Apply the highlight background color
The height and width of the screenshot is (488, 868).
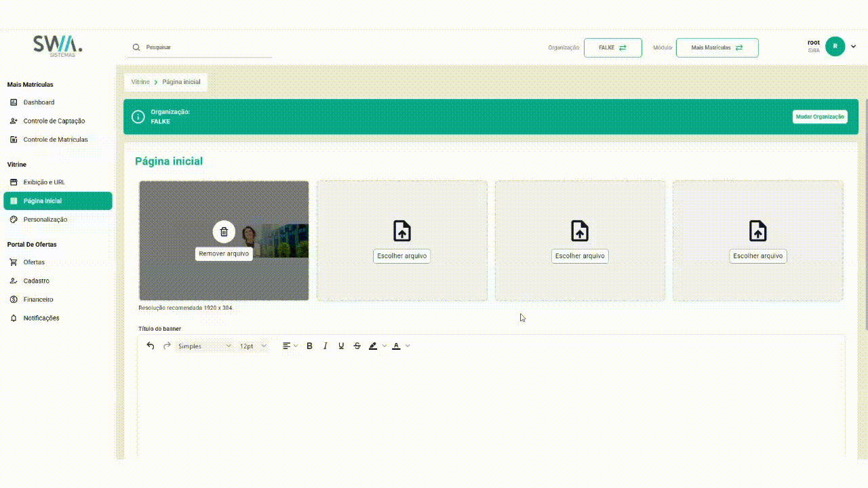[373, 346]
